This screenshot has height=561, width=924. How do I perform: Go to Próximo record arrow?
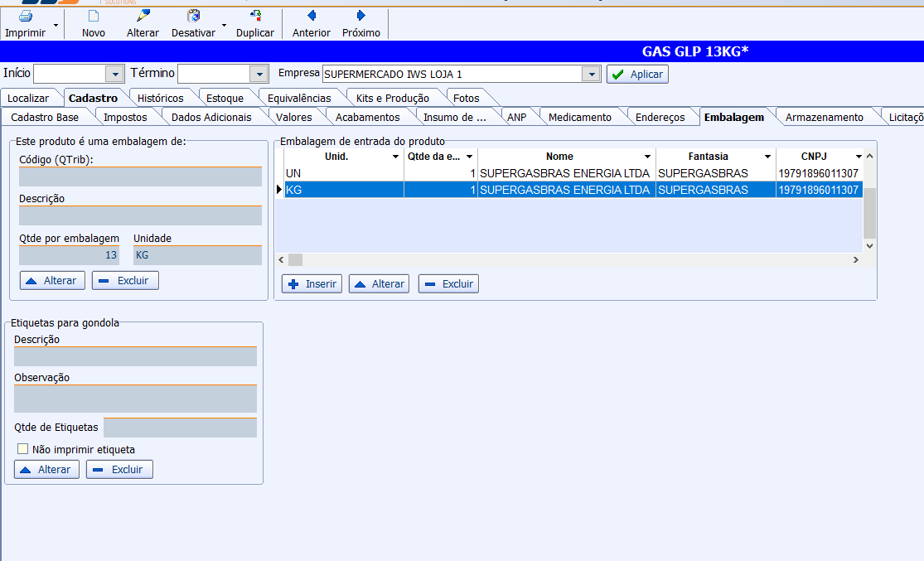pyautogui.click(x=361, y=16)
